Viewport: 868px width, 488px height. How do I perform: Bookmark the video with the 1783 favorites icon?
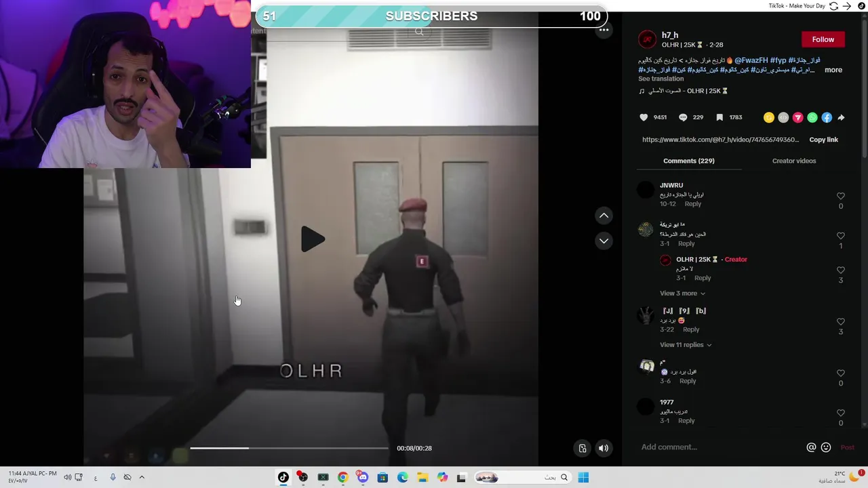point(719,117)
